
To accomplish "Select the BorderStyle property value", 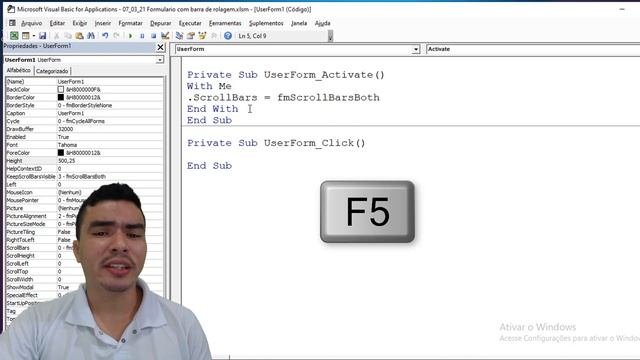I will (x=109, y=105).
